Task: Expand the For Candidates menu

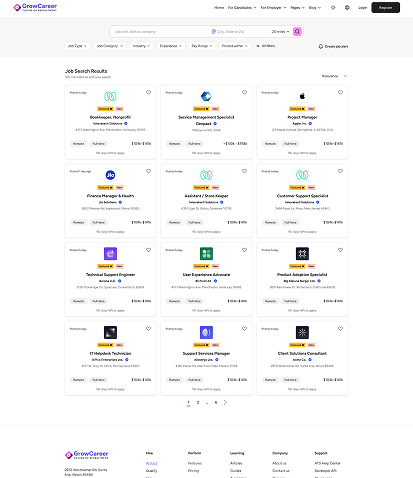Action: click(x=242, y=7)
